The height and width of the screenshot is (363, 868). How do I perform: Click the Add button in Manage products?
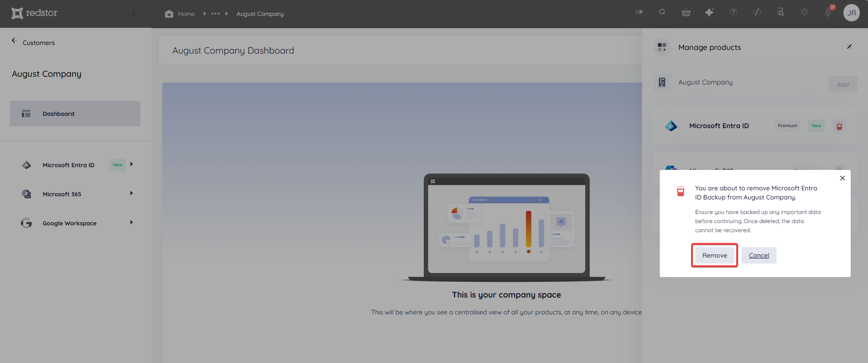(843, 85)
